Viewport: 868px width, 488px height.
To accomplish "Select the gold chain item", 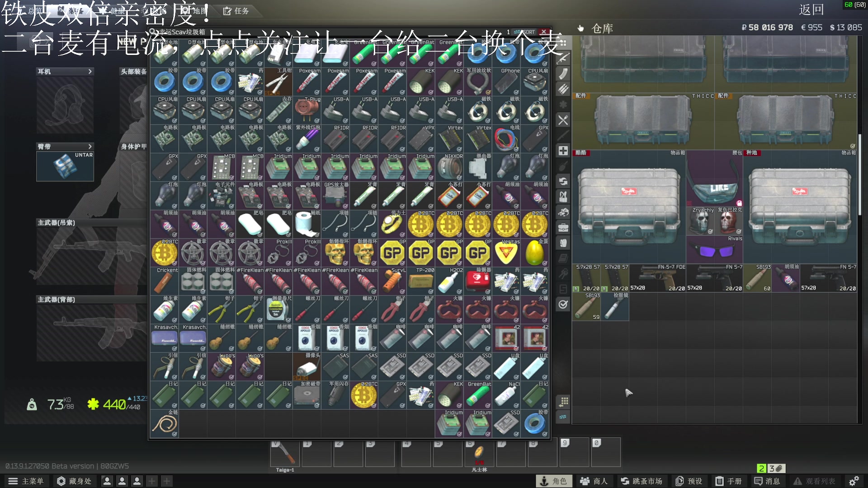I will (x=165, y=423).
